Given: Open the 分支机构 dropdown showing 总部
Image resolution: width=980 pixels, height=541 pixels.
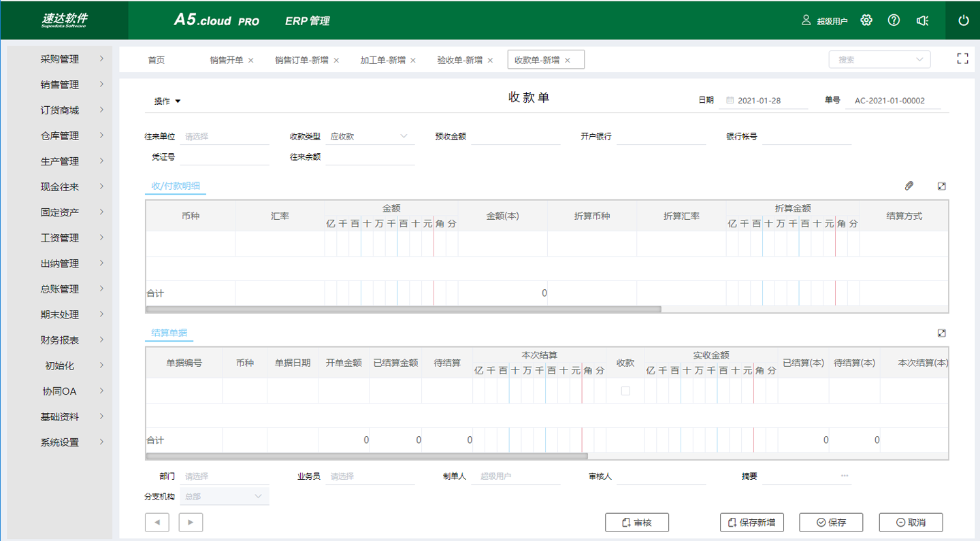Looking at the screenshot, I should 225,495.
